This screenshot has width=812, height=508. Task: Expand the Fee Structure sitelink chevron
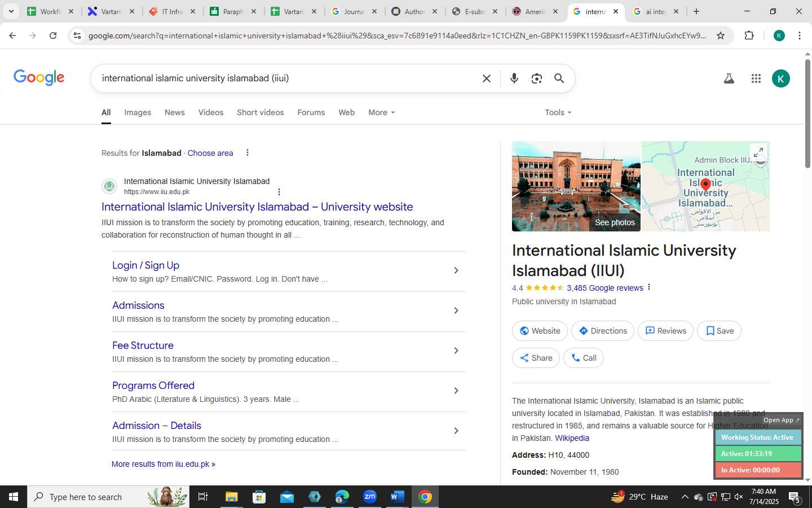click(x=456, y=351)
